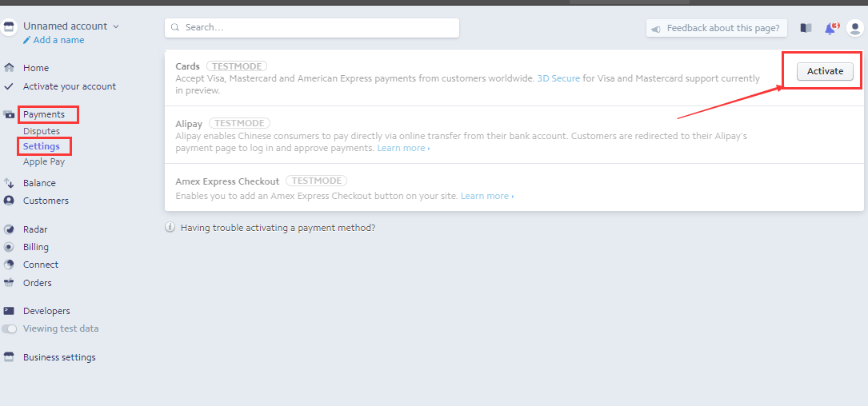Select Disputes in Payments submenu
Screen dimensions: 868x406
42,131
